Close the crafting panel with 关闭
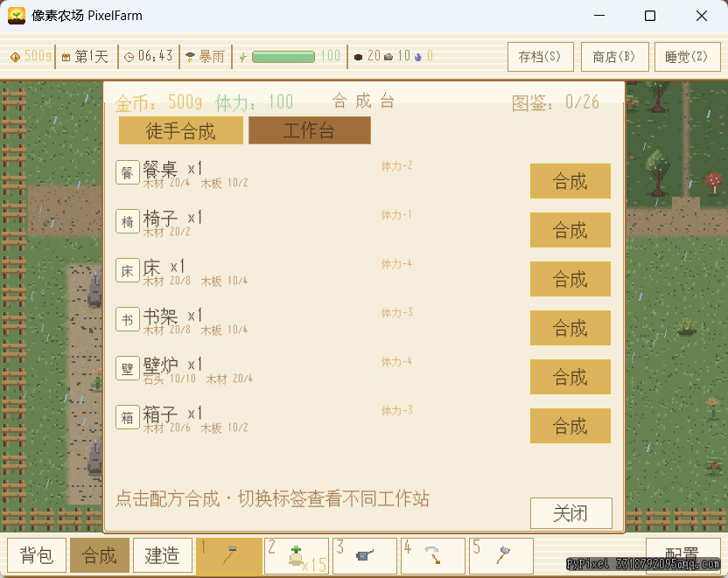Screen dimensions: 728x578 pos(571,513)
